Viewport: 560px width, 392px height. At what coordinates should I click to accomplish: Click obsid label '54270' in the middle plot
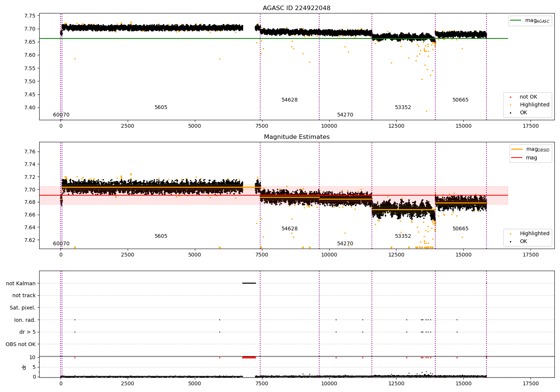point(345,244)
